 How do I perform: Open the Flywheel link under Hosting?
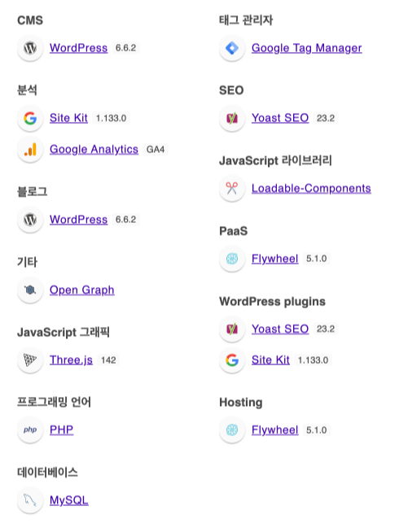tap(274, 430)
